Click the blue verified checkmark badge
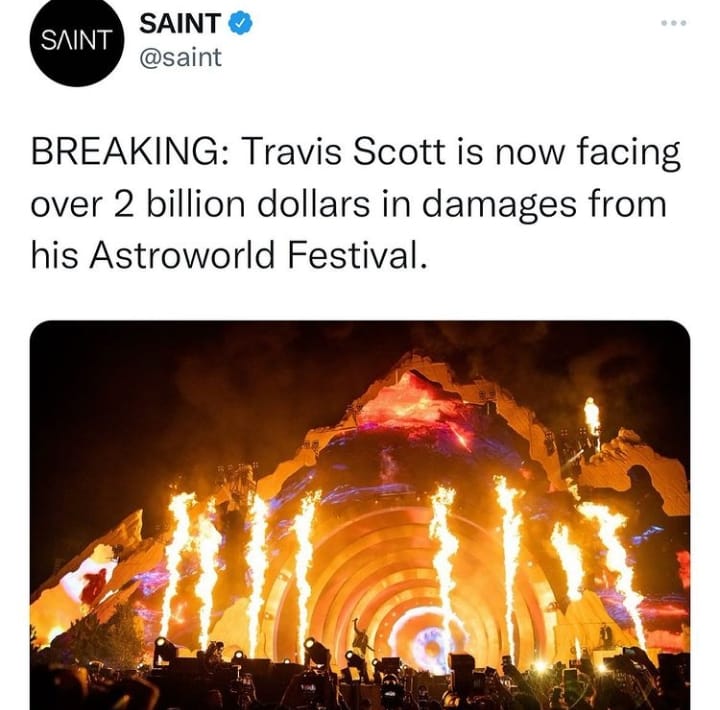Image resolution: width=720 pixels, height=710 pixels. [240, 23]
